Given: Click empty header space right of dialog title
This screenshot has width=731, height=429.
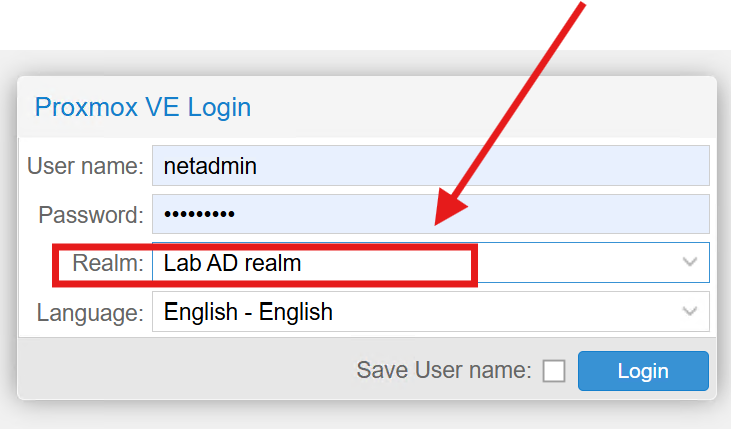Looking at the screenshot, I should [480, 107].
